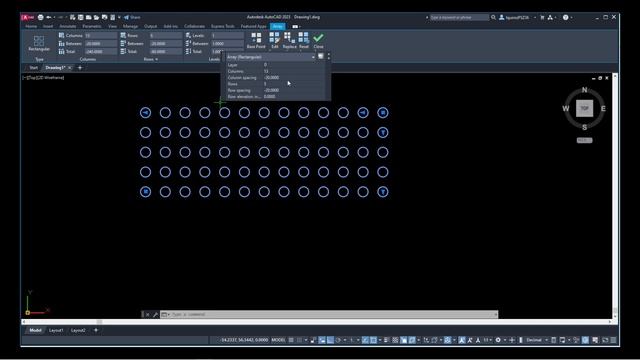Click the Undo arrow in quick access toolbar
Viewport: 640px width, 360px height.
click(49, 17)
